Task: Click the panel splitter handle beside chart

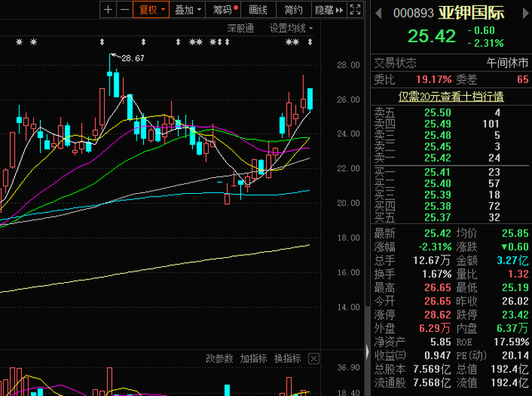Action: (x=367, y=352)
